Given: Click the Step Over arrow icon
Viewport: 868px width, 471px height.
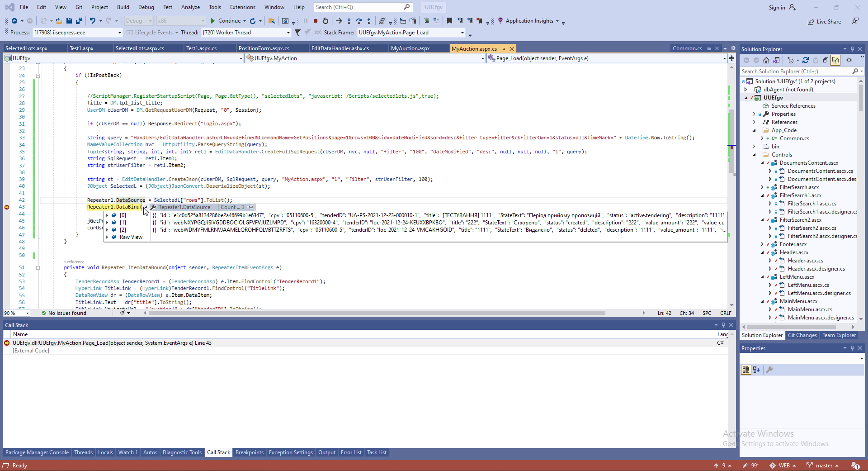Looking at the screenshot, I should click(x=359, y=21).
